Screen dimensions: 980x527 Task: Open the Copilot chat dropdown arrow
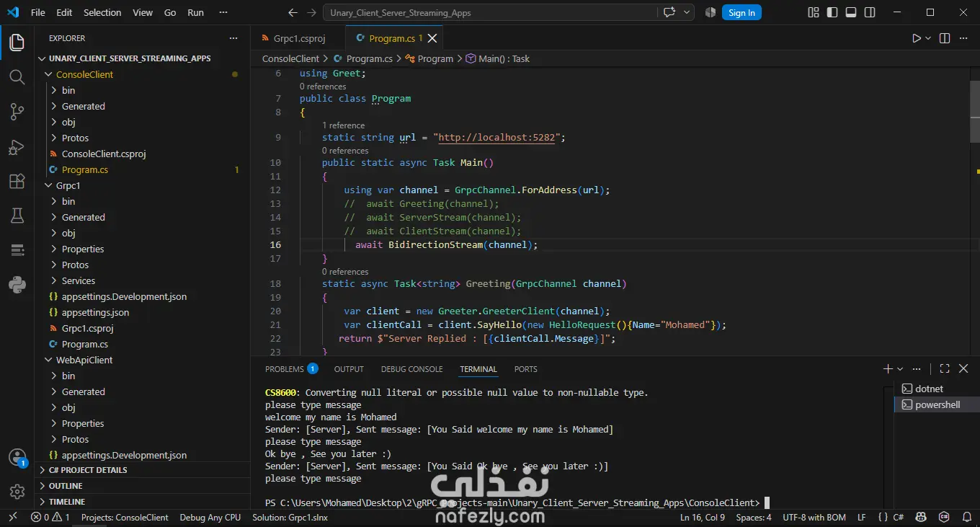(687, 12)
